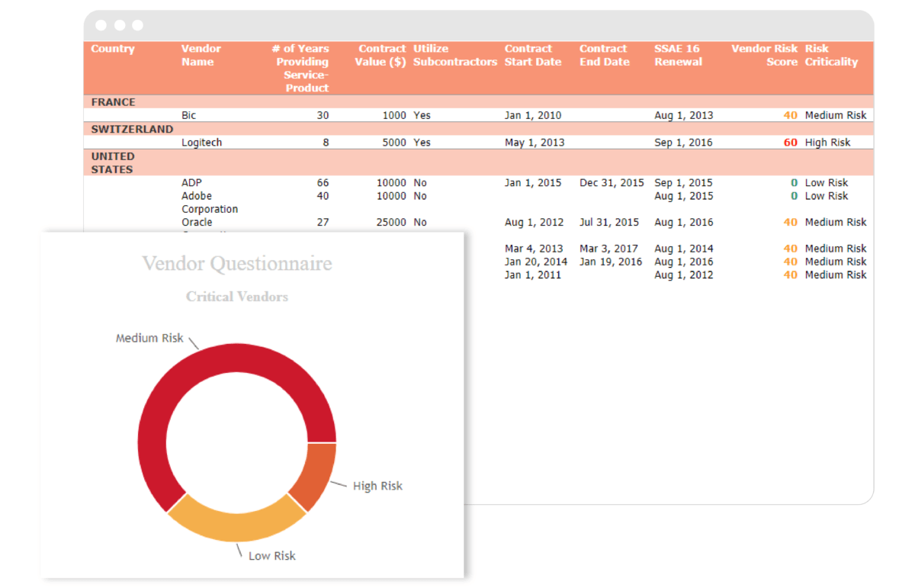Screen dimensions: 915x588
Task: Click the SSAE 16 Renewal column header
Action: (x=677, y=55)
